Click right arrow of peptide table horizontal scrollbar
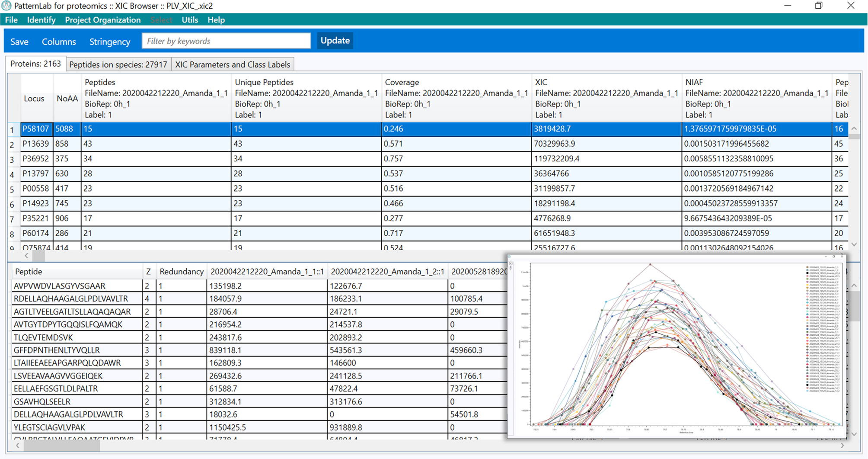This screenshot has width=868, height=459. (x=842, y=445)
